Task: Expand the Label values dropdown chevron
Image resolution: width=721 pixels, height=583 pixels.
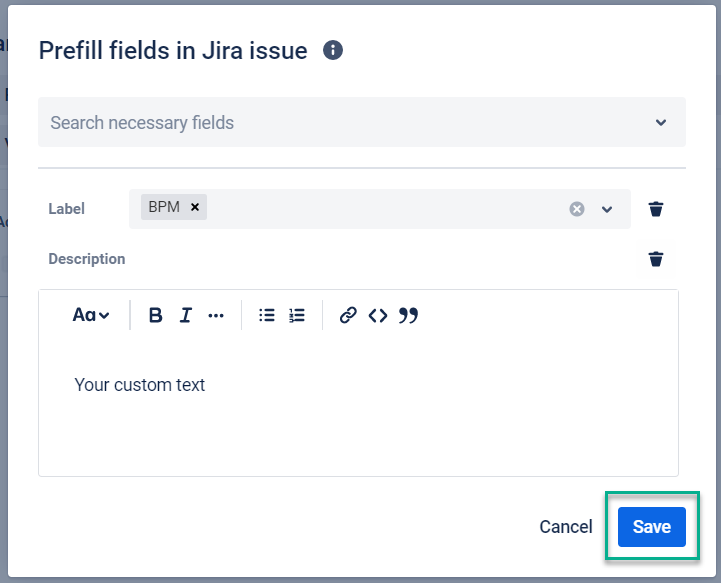Action: pos(607,209)
